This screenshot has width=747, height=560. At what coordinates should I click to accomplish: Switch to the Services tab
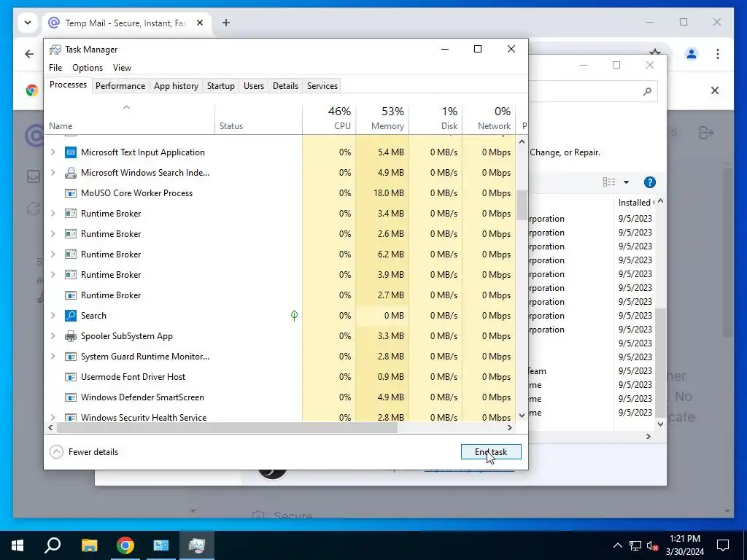point(322,86)
